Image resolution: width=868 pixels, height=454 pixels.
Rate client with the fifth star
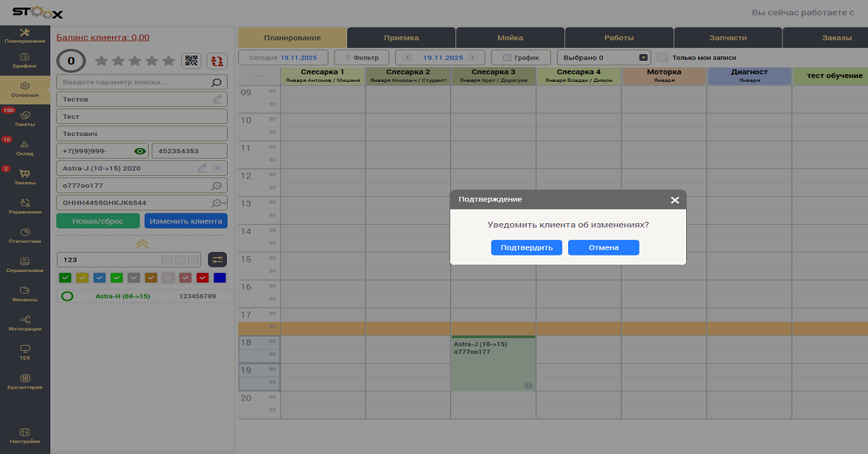(x=169, y=61)
